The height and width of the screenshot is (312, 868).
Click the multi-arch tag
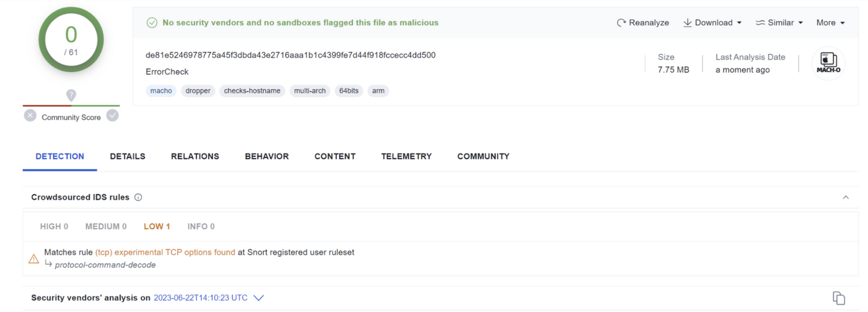point(310,91)
